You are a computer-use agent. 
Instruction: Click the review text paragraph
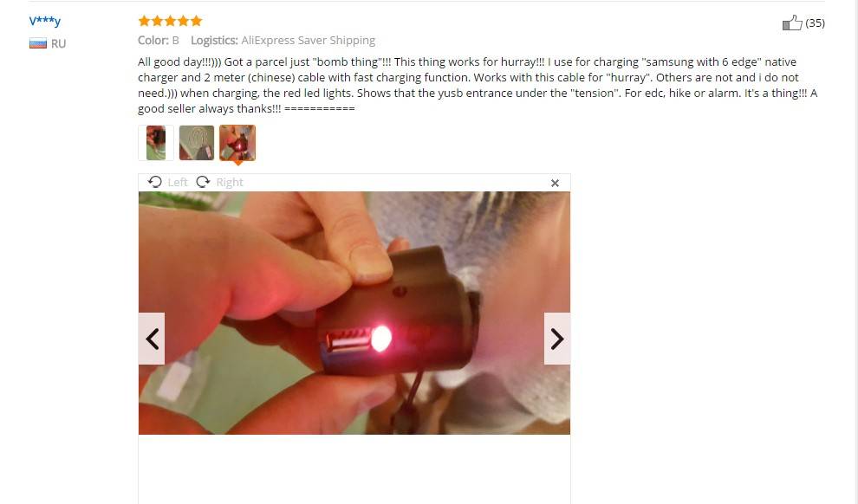pyautogui.click(x=478, y=85)
